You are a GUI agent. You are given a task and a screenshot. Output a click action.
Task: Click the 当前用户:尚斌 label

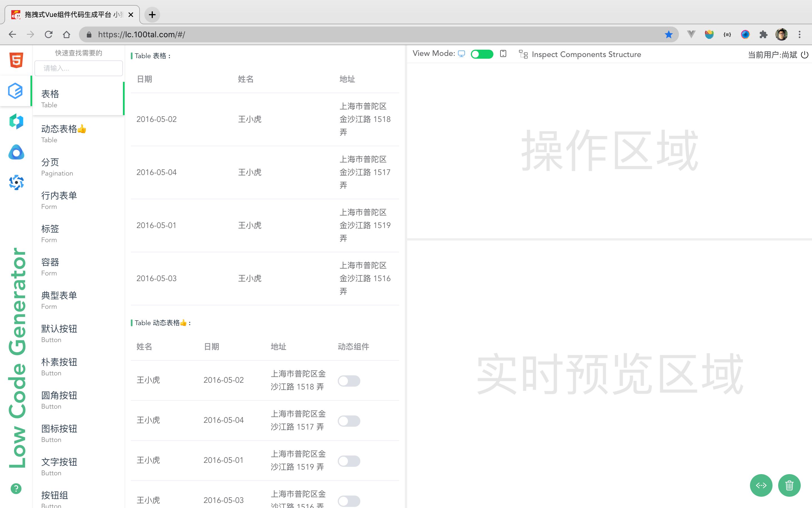click(773, 55)
